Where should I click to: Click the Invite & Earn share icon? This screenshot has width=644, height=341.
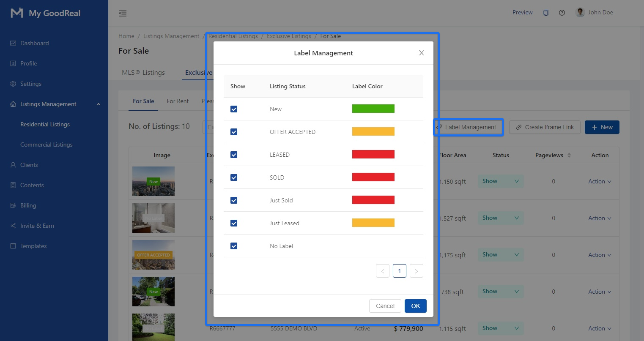[x=13, y=226]
